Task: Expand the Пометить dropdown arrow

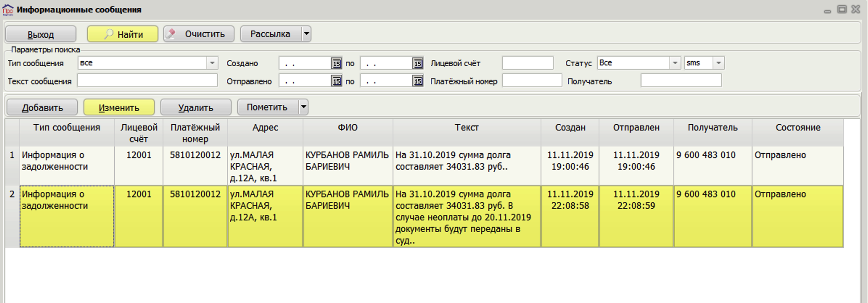Action: [x=304, y=107]
